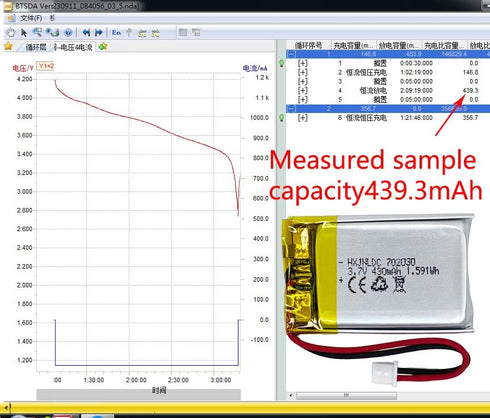Switch to the 电压&电流 tab
This screenshot has height=418, width=490.
click(75, 47)
